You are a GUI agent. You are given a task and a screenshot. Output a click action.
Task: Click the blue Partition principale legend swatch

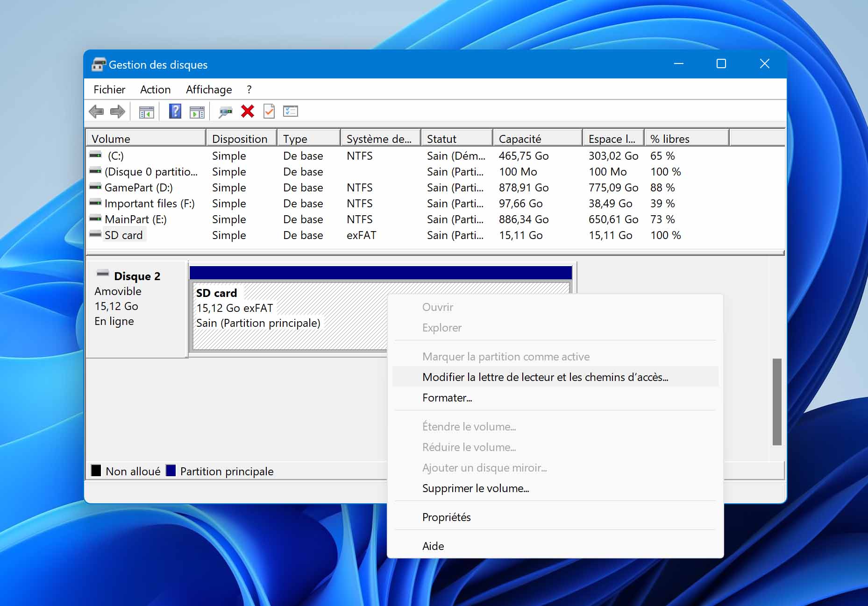tap(171, 470)
